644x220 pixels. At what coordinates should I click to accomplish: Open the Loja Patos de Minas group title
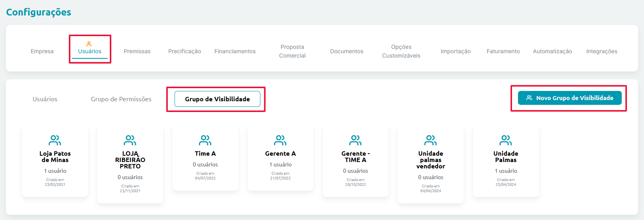tap(55, 156)
